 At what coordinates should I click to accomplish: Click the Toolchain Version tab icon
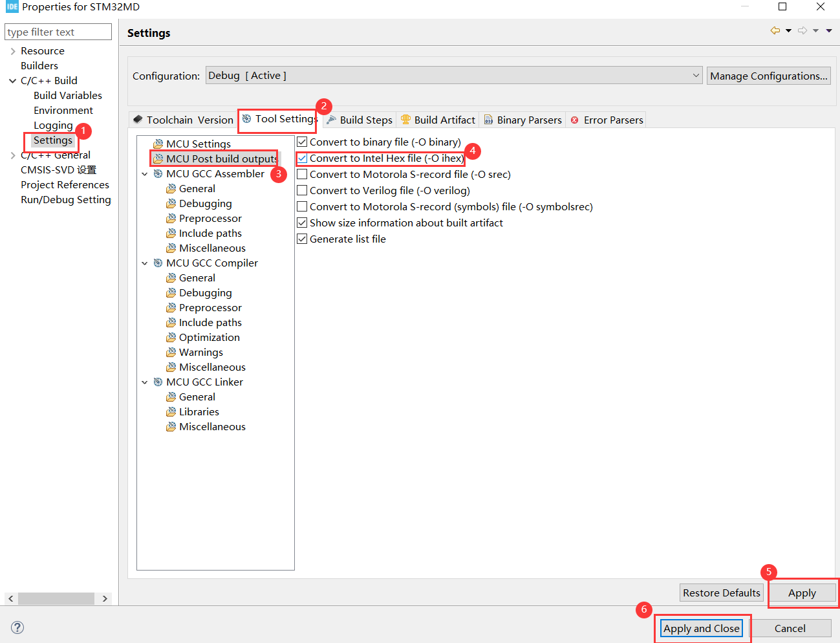138,120
